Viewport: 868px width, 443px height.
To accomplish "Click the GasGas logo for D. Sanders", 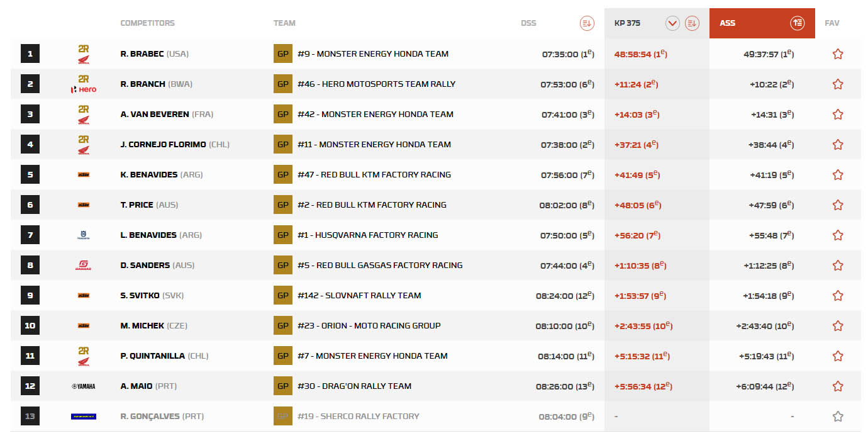I will coord(83,266).
